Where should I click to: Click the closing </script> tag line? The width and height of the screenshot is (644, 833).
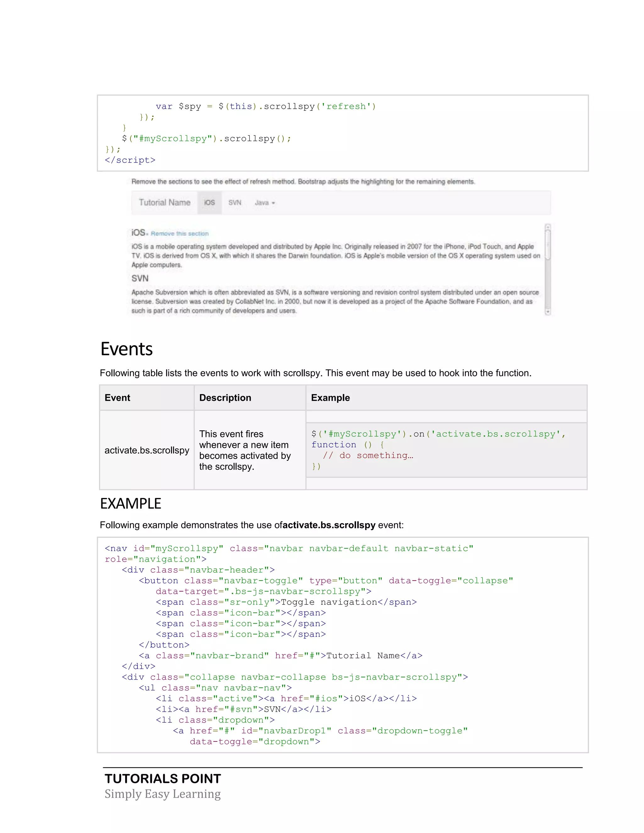click(x=130, y=160)
